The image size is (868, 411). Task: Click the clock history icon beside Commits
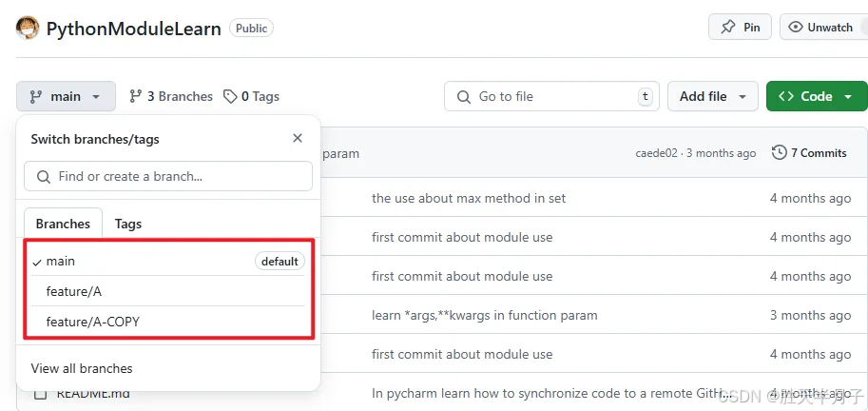pos(780,152)
